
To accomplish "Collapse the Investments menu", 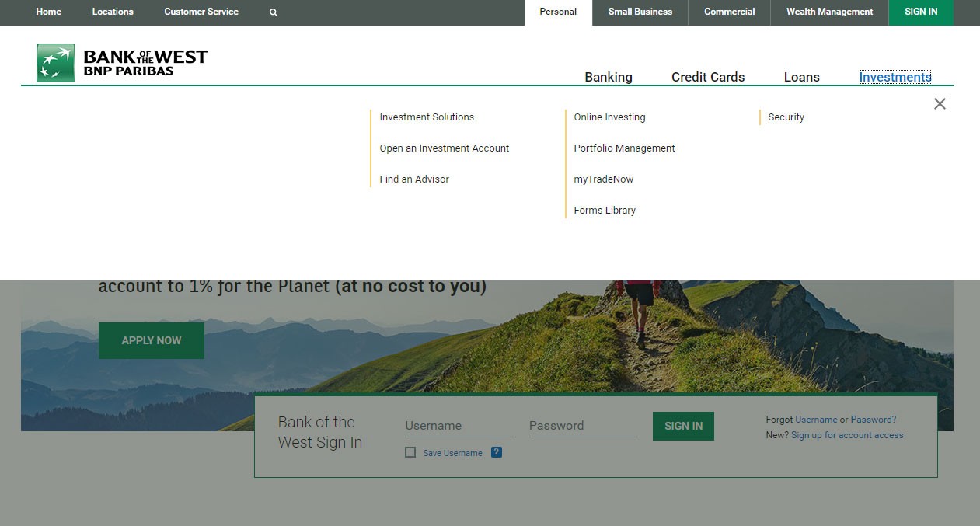I will (x=895, y=77).
